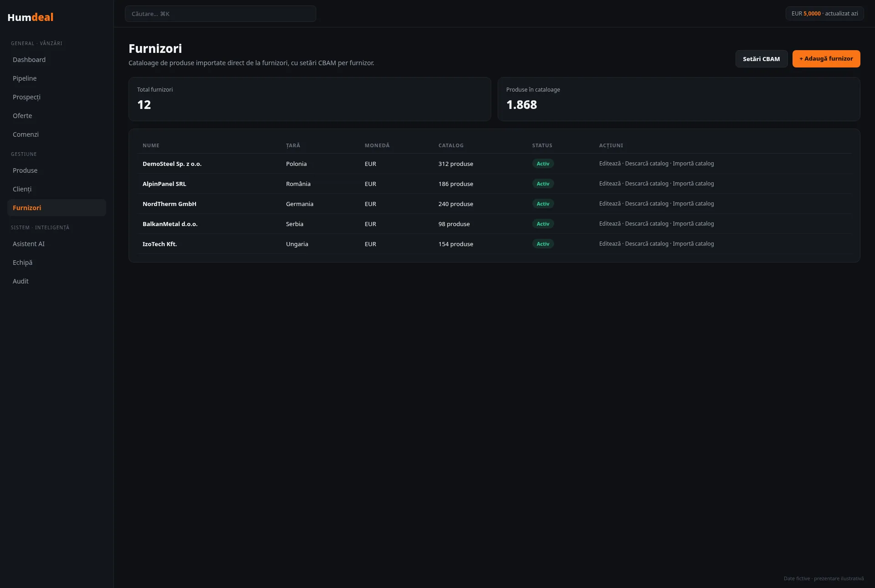Screen dimensions: 875x588
Task: Click Activ status badge for AlpinPanel SRL
Action: [543, 184]
